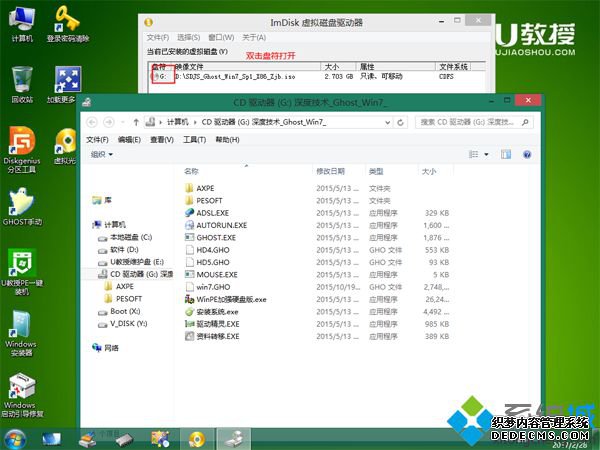Viewport: 600px width, 450px height.
Task: Open Windows启动引导修复 desktop icon
Action: [x=22, y=395]
